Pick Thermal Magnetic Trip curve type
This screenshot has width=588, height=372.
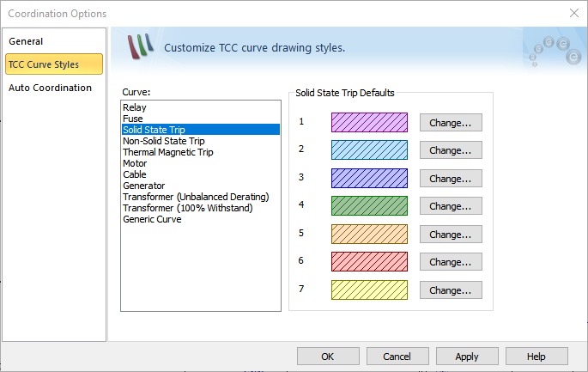click(168, 152)
